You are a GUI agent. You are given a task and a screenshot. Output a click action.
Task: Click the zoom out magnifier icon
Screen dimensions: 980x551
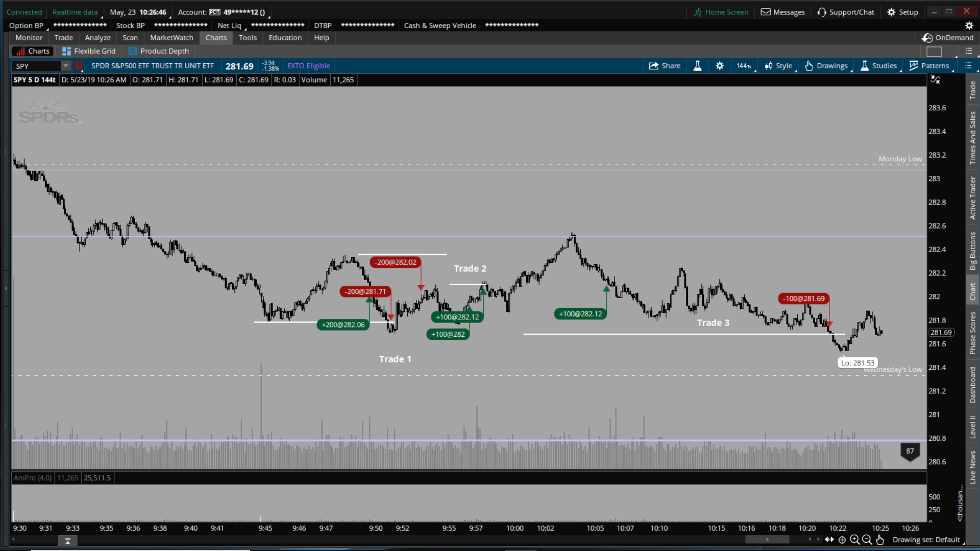(x=867, y=540)
